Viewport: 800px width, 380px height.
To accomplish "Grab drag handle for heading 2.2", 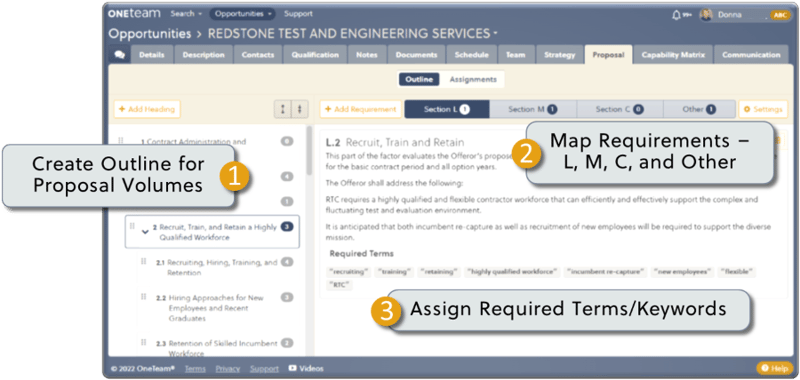I will point(144,297).
